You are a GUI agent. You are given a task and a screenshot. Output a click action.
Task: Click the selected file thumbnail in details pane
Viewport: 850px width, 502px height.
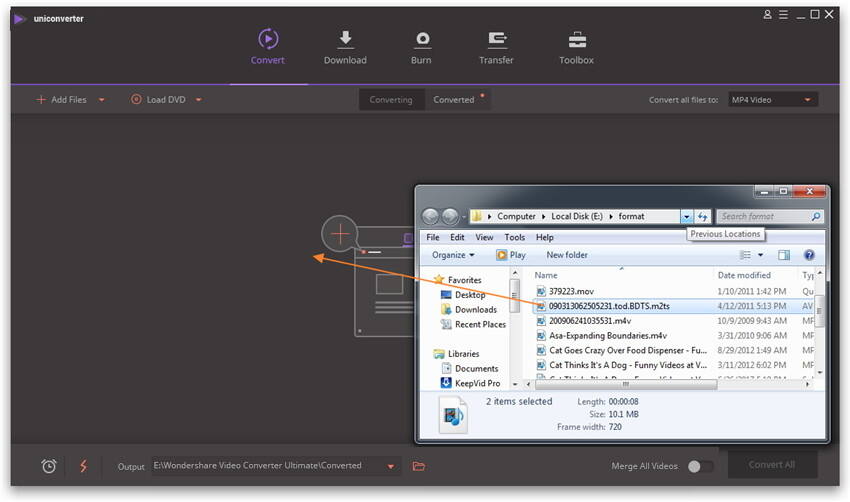(x=453, y=415)
